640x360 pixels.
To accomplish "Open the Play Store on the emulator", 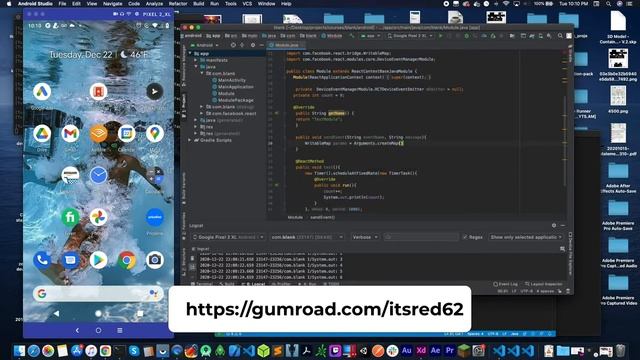I will tap(98, 260).
